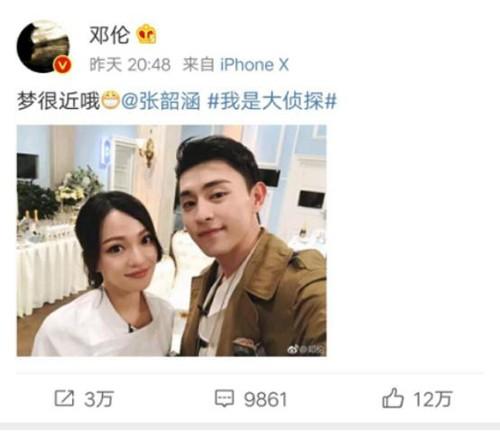Open comments via the speech bubble icon
The height and width of the screenshot is (431, 500).
(x=224, y=398)
